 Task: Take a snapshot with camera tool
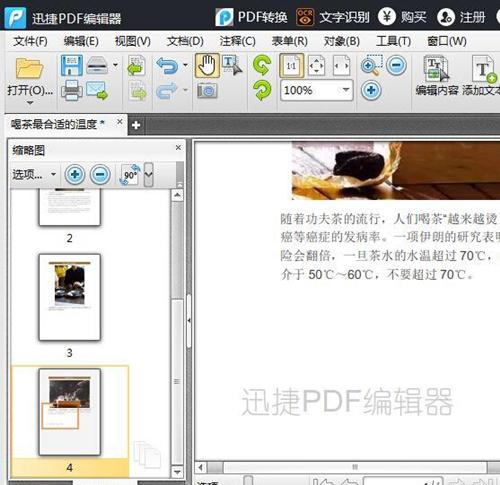pyautogui.click(x=207, y=90)
